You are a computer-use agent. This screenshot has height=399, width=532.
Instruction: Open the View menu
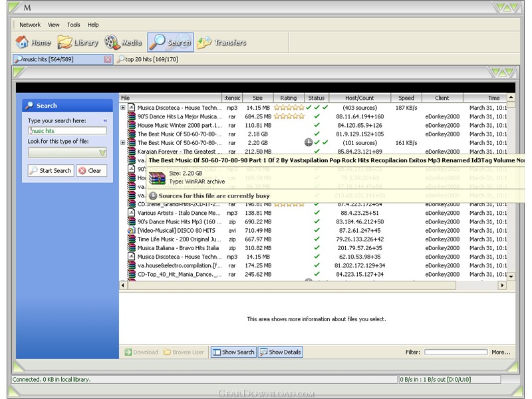click(x=54, y=25)
